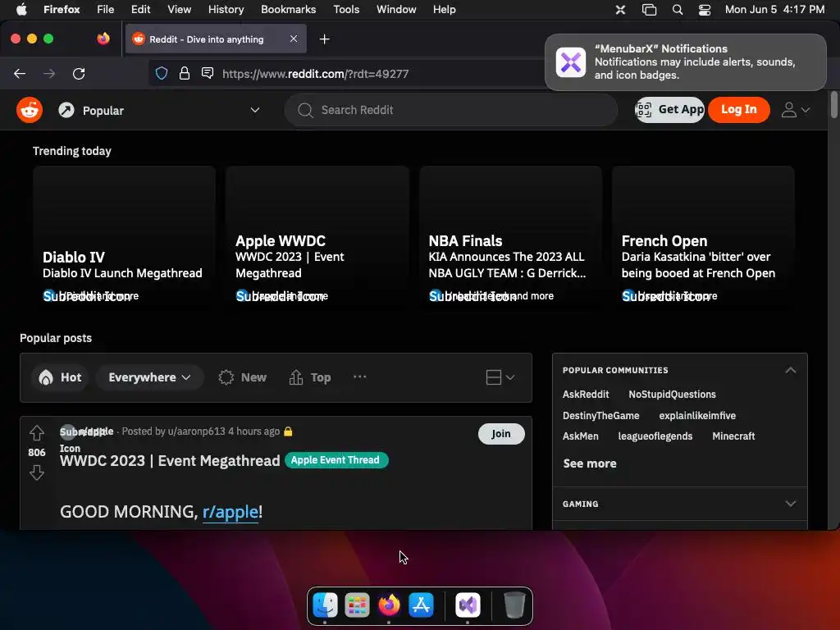Open the Everywhere location dropdown
Image resolution: width=840 pixels, height=630 pixels.
(149, 377)
